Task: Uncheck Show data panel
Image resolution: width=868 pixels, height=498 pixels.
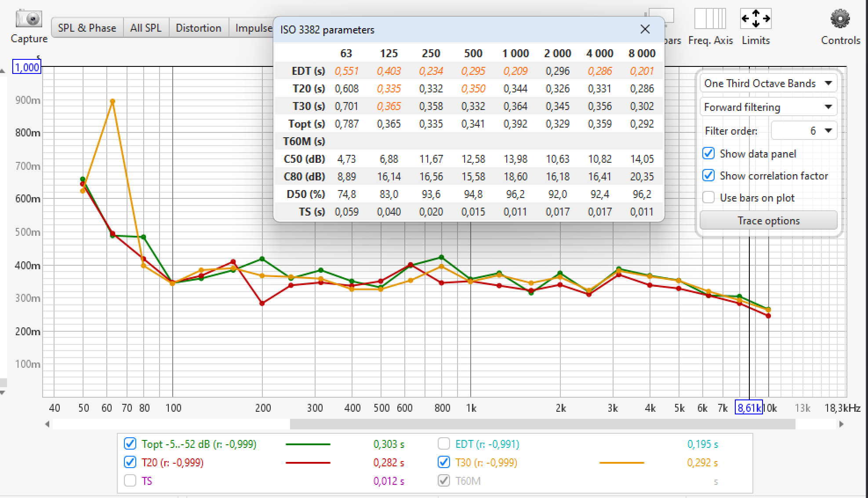Action: tap(708, 154)
